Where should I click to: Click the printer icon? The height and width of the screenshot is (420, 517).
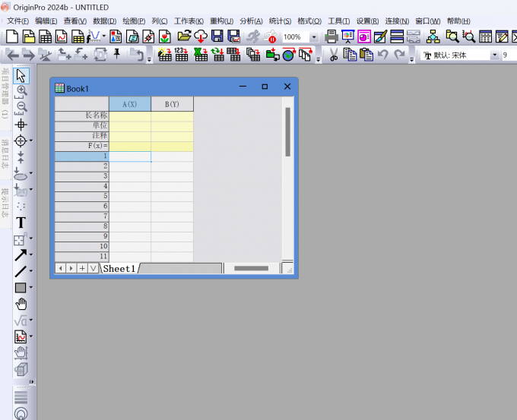331,36
